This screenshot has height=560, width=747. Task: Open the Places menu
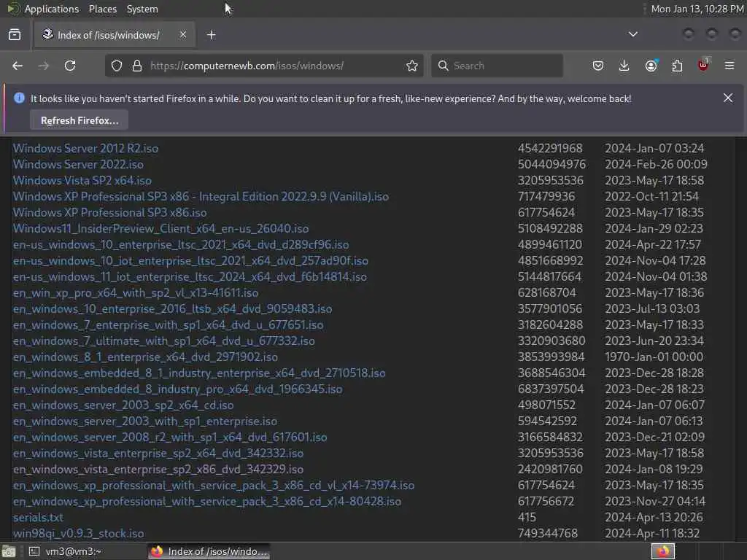pos(102,9)
